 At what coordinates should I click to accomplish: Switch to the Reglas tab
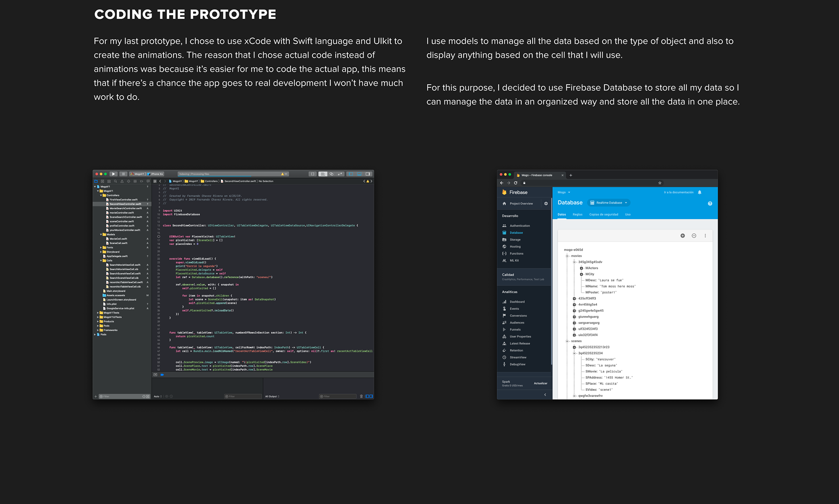pos(577,214)
